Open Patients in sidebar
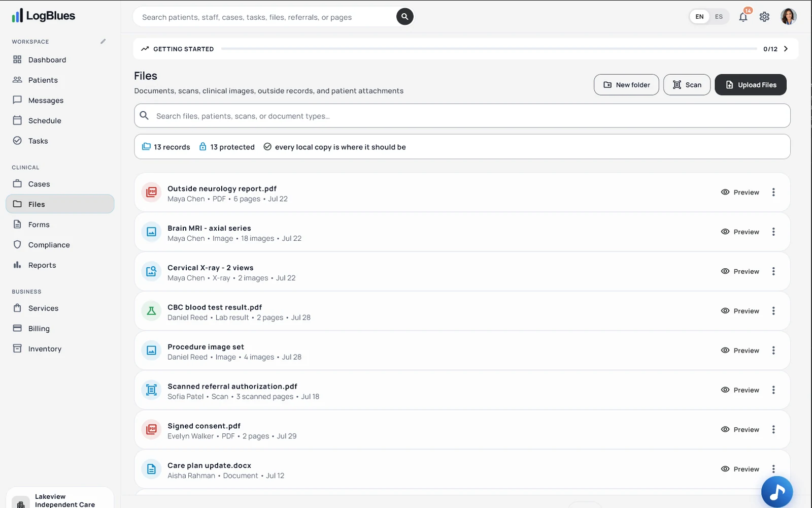Image resolution: width=812 pixels, height=508 pixels. (60, 80)
